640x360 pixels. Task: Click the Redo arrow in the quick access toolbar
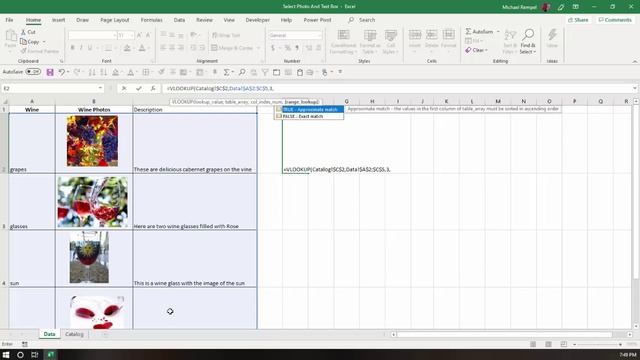(x=77, y=72)
